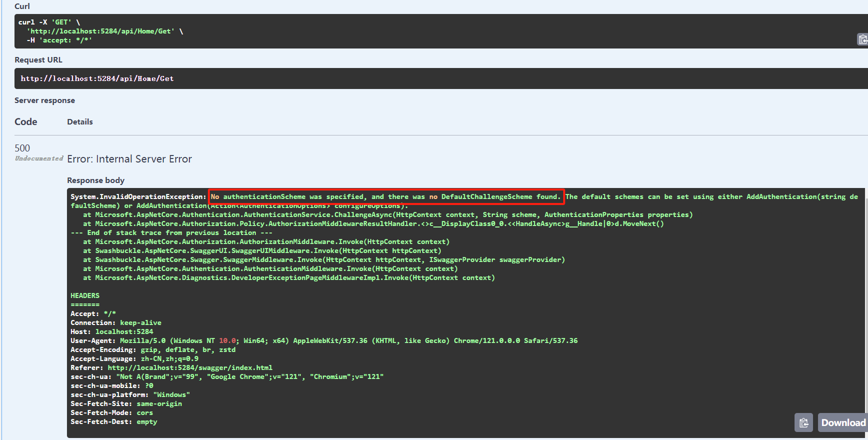Copy the response body to clipboard
The height and width of the screenshot is (440, 868).
coord(804,422)
